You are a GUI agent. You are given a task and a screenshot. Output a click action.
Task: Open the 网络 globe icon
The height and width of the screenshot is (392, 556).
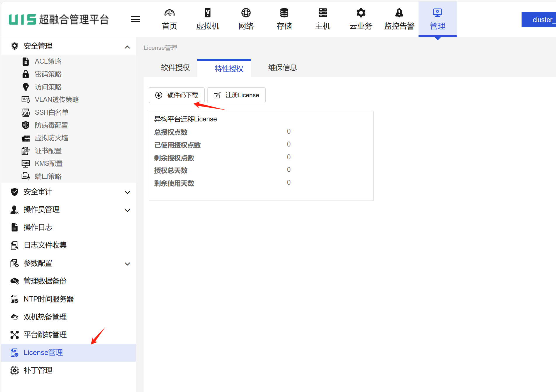pyautogui.click(x=246, y=13)
